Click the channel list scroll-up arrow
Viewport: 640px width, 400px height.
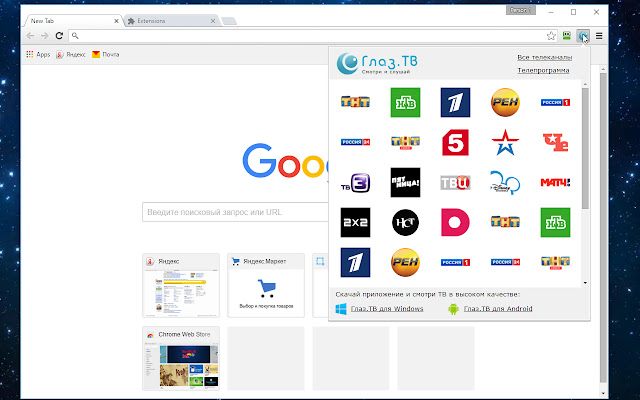click(x=585, y=84)
